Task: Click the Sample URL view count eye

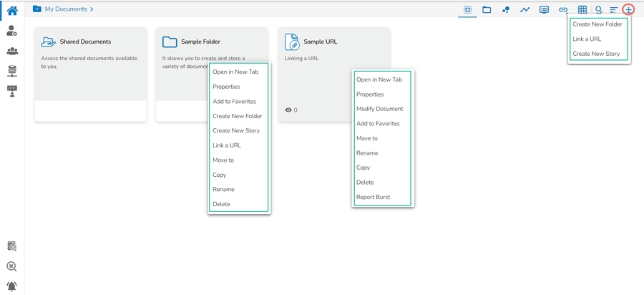Action: point(288,110)
